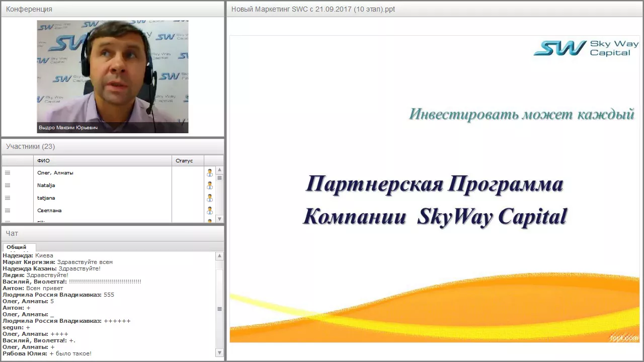Select participant tatjana in list
This screenshot has height=362, width=644.
[103, 198]
